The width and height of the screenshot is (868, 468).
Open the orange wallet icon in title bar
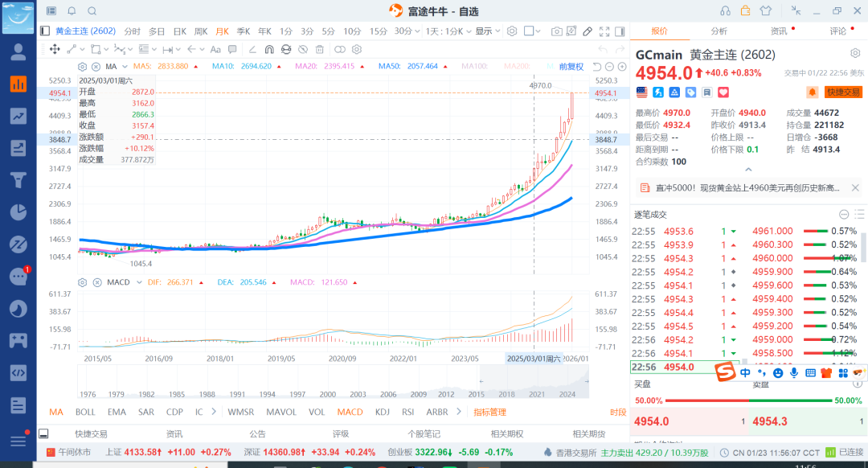coord(745,10)
